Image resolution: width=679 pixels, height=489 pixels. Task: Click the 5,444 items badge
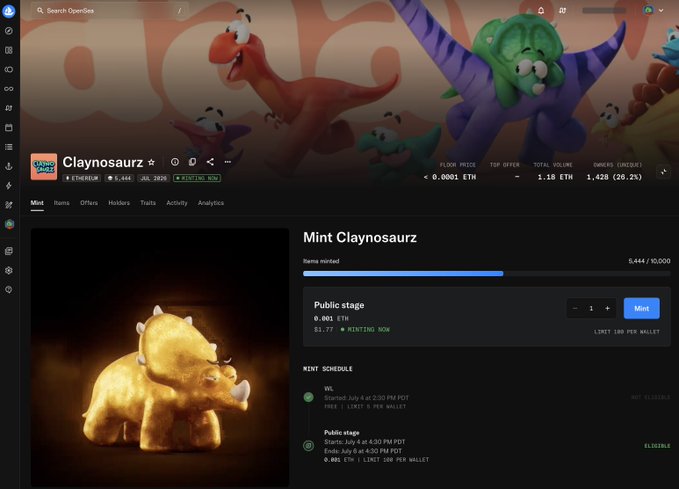point(119,178)
